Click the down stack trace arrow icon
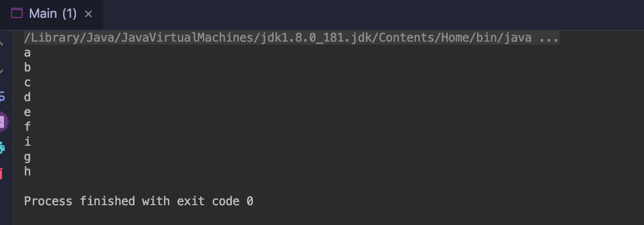644x225 pixels. click(x=2, y=70)
